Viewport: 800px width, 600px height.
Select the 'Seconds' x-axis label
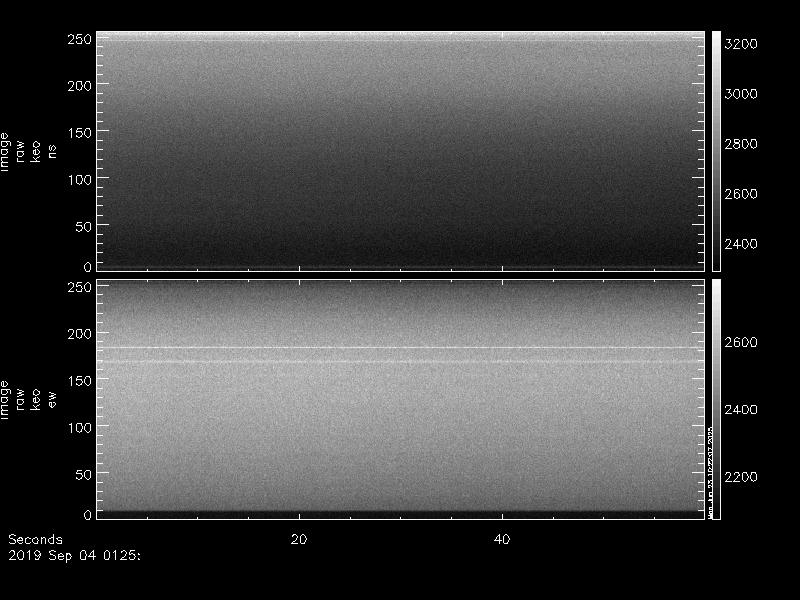35,539
